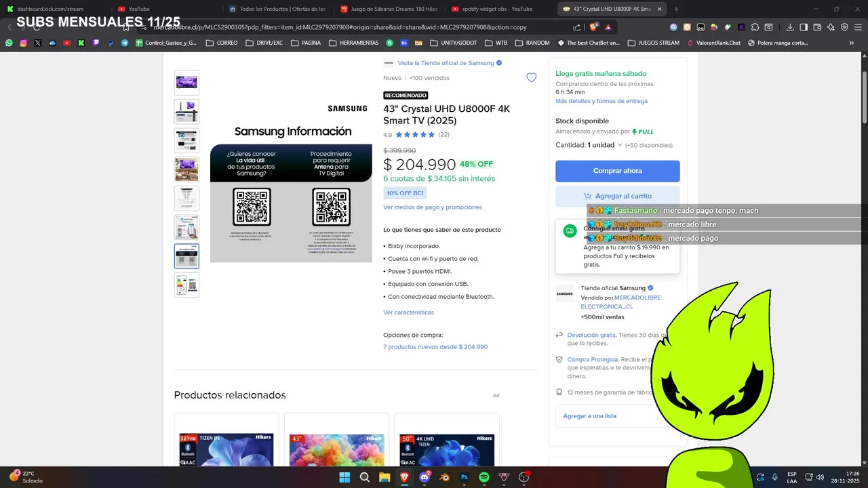
Task: Open Ver medios de pago y promociones link
Action: pos(433,207)
